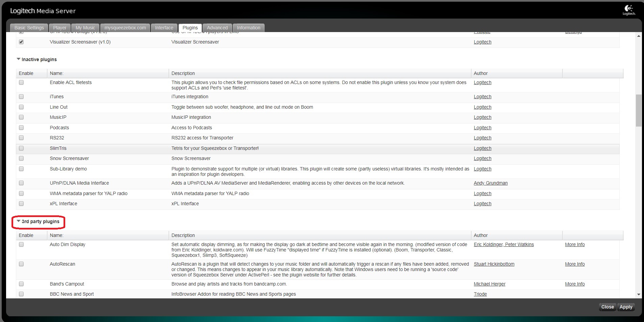The image size is (644, 322).
Task: Tick the SlimTris plugin checkbox
Action: coord(21,148)
